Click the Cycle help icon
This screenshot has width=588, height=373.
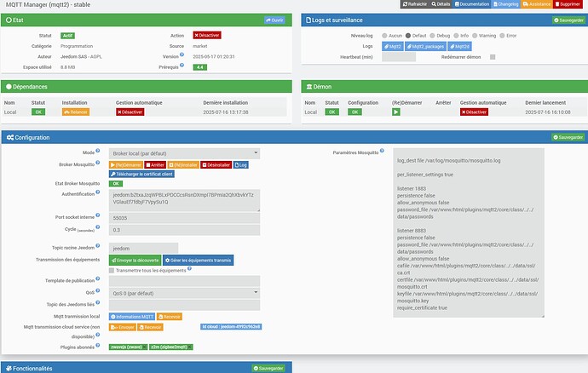97,227
